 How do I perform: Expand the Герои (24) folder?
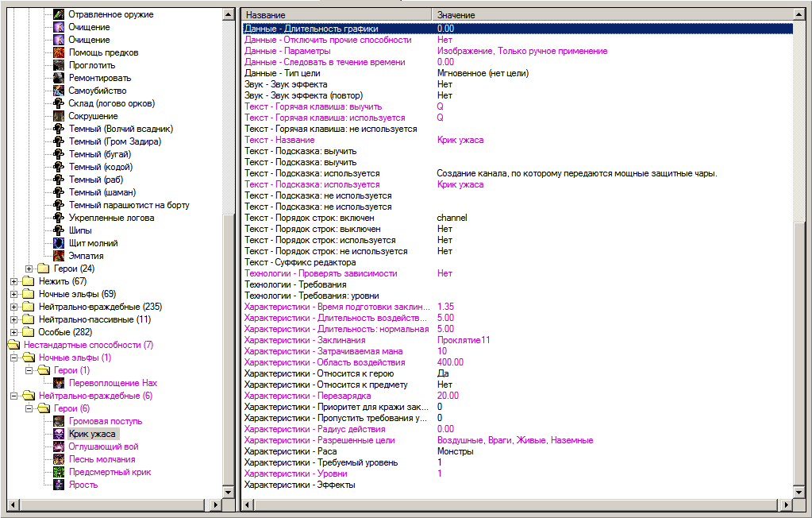(30, 269)
